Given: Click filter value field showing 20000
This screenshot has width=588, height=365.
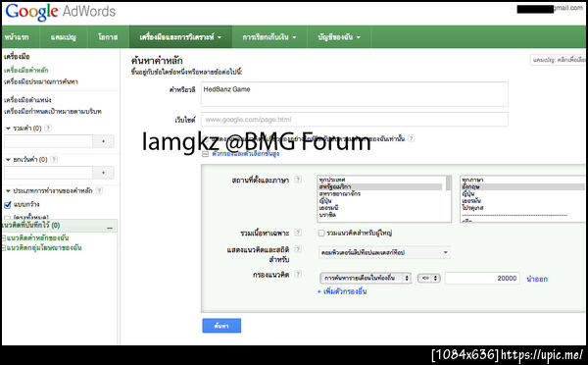Looking at the screenshot, I should (x=482, y=279).
